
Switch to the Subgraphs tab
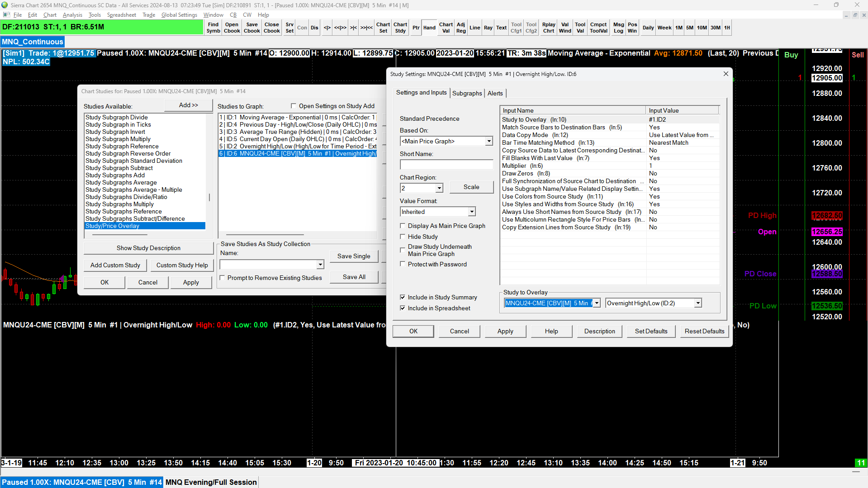(467, 93)
